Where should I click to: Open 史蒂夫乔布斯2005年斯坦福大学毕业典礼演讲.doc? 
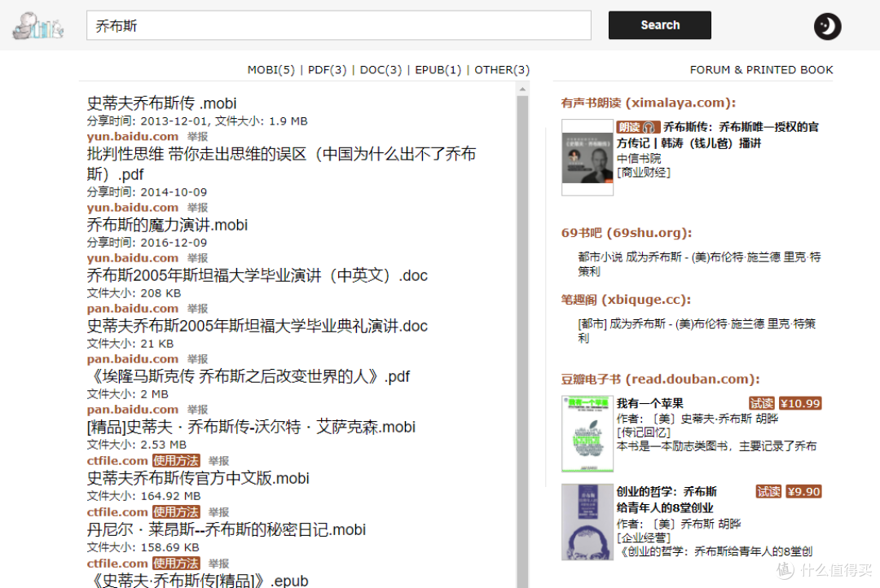point(257,326)
